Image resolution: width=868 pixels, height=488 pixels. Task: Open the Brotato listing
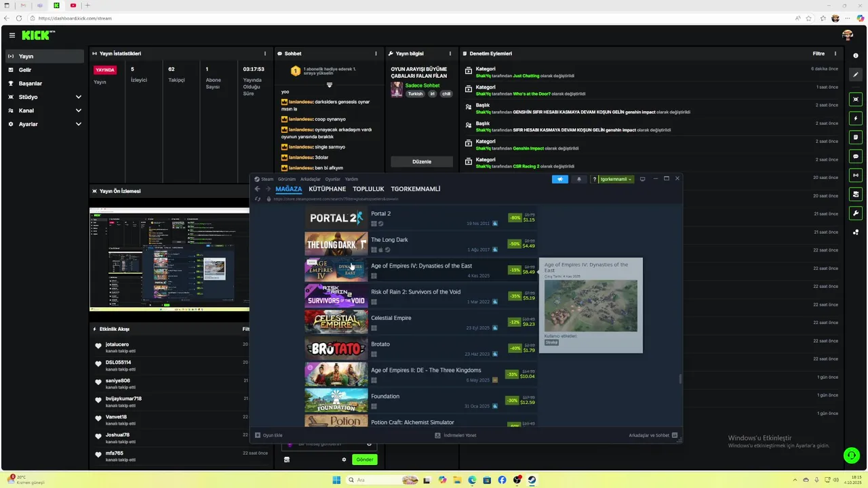click(421, 348)
